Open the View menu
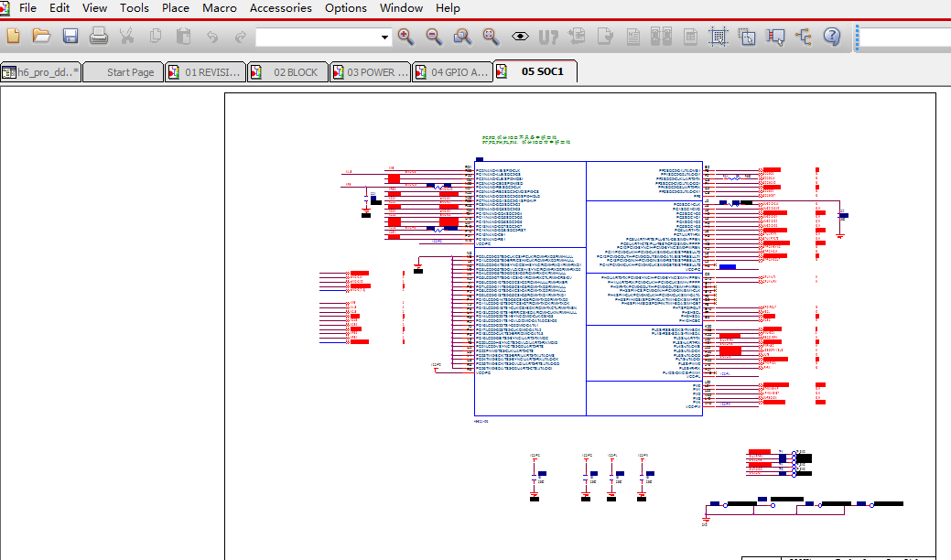 coord(94,8)
